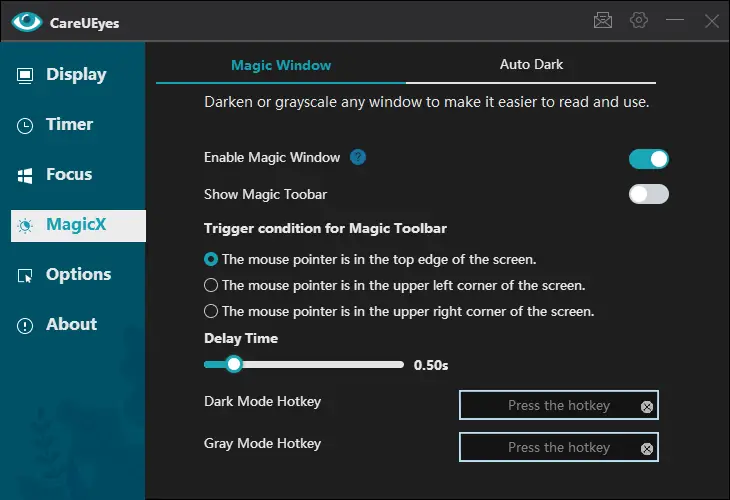Click the Enable Magic Window label
The height and width of the screenshot is (500, 730).
point(272,158)
